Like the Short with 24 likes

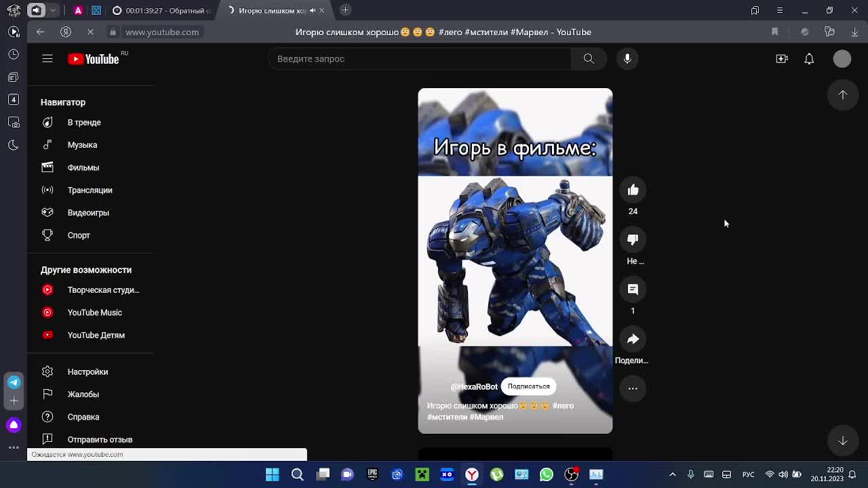tap(633, 190)
